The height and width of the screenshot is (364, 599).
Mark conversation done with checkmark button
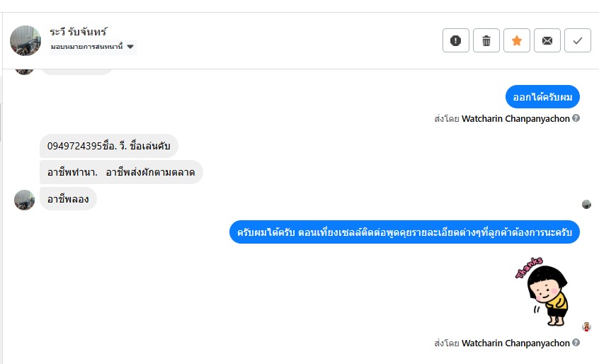point(578,40)
